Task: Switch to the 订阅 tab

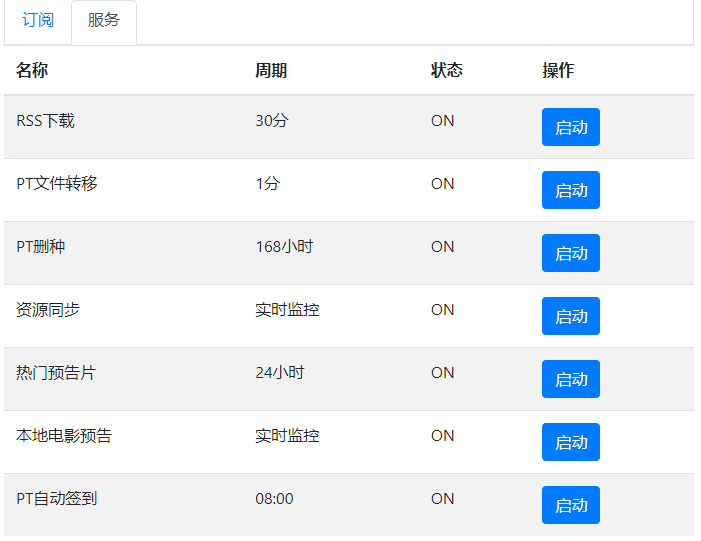Action: pyautogui.click(x=38, y=21)
